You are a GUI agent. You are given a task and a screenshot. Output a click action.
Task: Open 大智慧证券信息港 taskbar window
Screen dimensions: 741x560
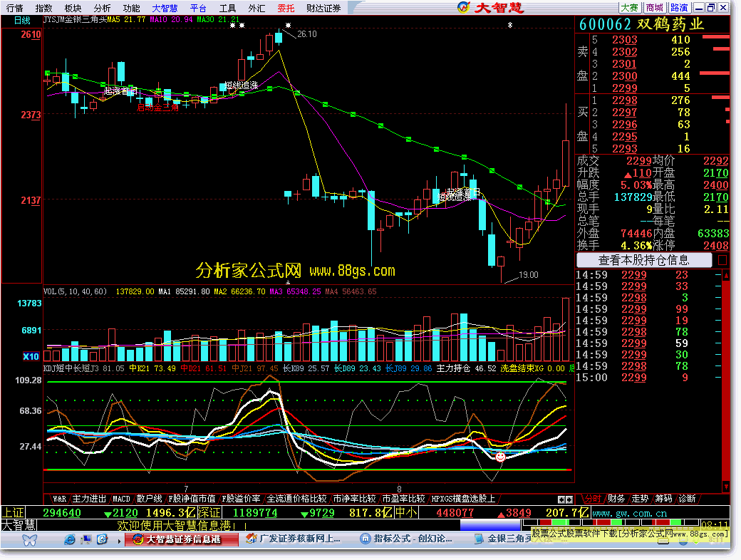(182, 539)
